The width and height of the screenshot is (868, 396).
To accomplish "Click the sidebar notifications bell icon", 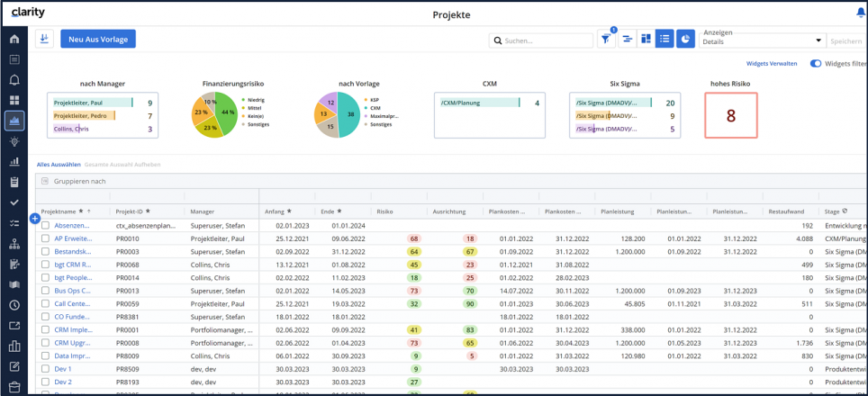I will [x=14, y=79].
